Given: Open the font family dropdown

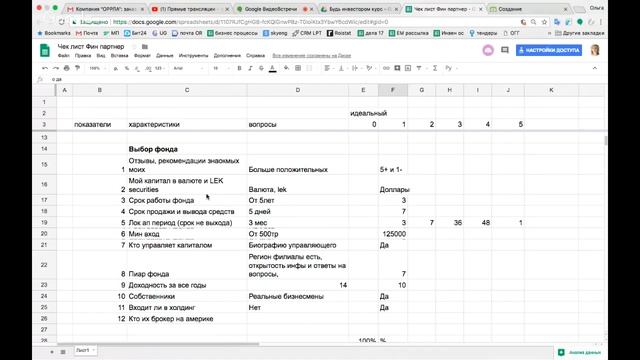Looking at the screenshot, I should pos(188,68).
